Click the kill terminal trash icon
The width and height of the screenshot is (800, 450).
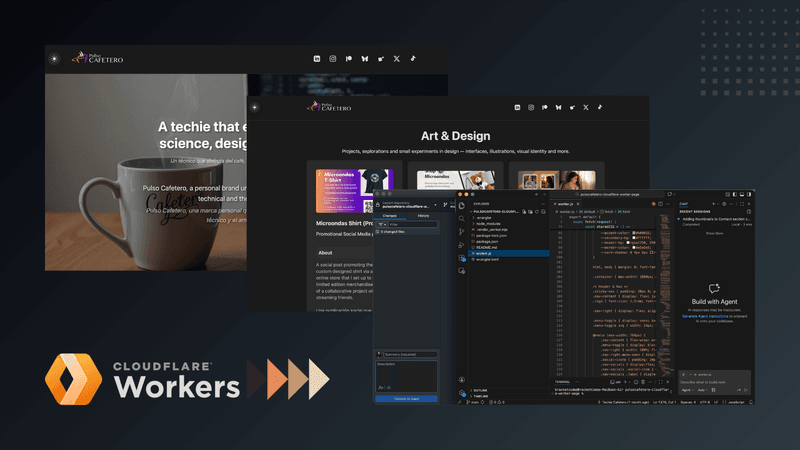[643, 382]
